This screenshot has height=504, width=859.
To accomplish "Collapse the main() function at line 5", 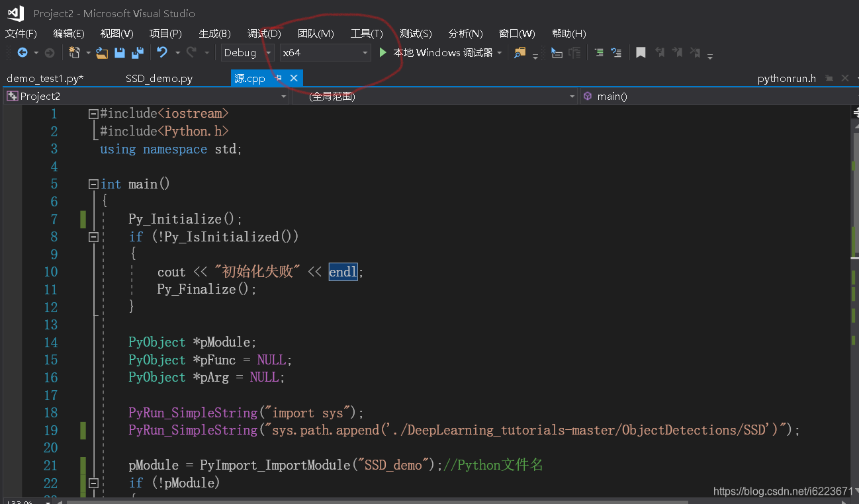I will [x=93, y=185].
